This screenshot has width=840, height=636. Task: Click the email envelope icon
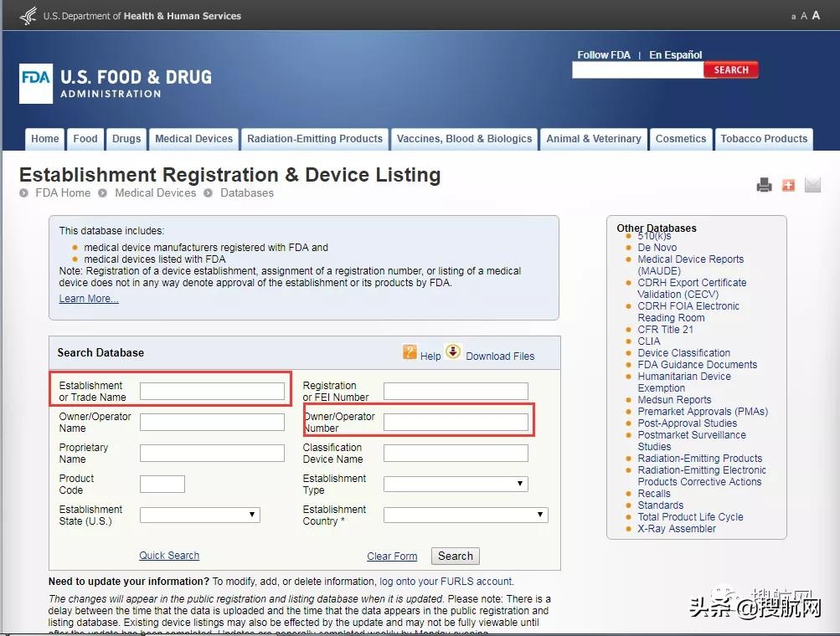click(x=812, y=185)
